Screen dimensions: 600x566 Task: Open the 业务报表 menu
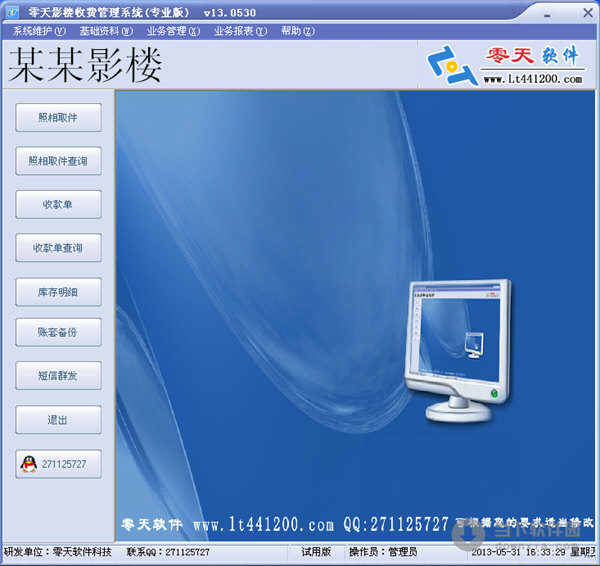240,31
